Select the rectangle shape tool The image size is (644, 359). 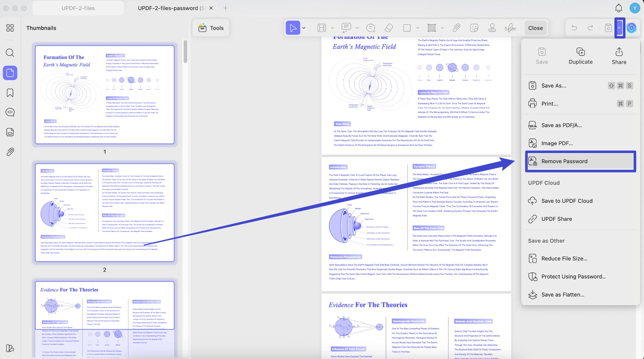coord(407,28)
